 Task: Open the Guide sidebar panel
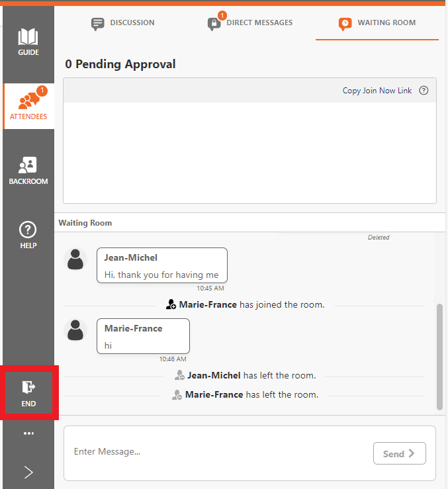[28, 42]
